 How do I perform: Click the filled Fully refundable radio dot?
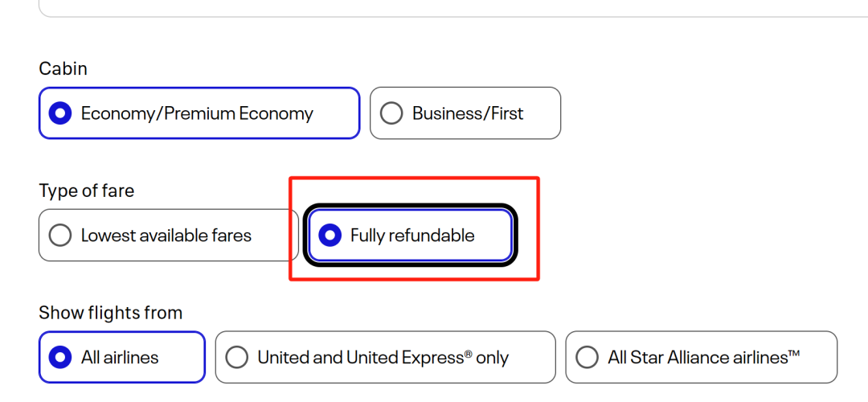pos(330,236)
